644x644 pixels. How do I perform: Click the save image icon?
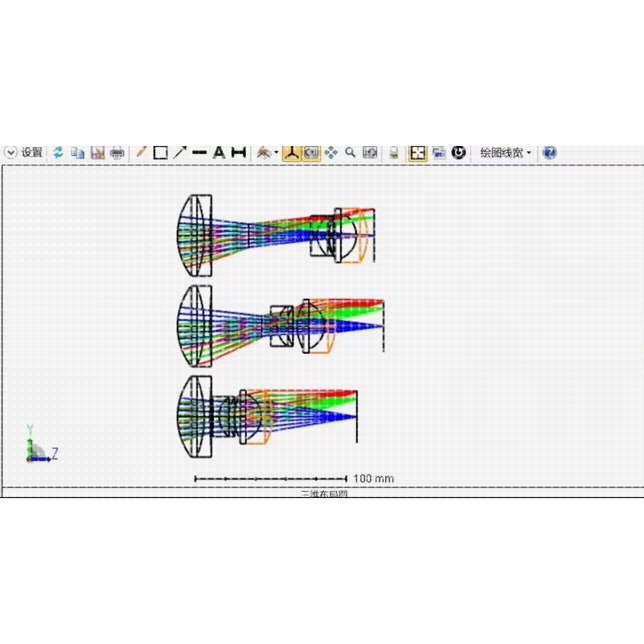(x=97, y=153)
